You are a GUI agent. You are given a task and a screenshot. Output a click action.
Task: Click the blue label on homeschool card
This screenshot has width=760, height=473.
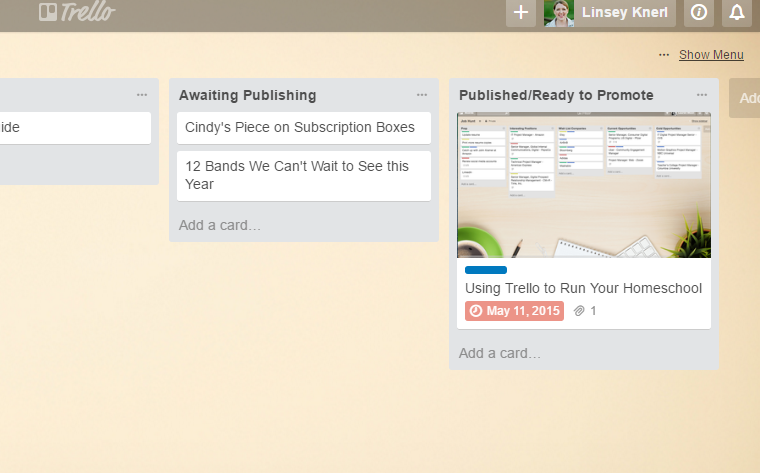click(486, 270)
